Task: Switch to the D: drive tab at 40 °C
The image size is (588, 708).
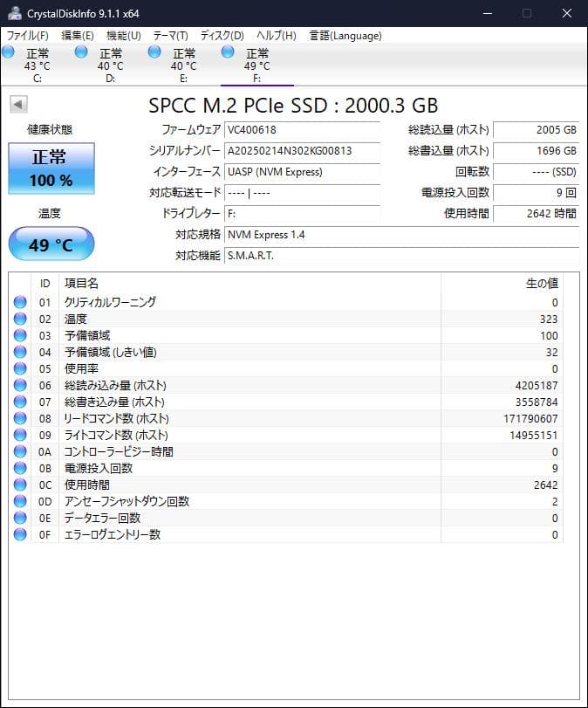Action: point(110,65)
